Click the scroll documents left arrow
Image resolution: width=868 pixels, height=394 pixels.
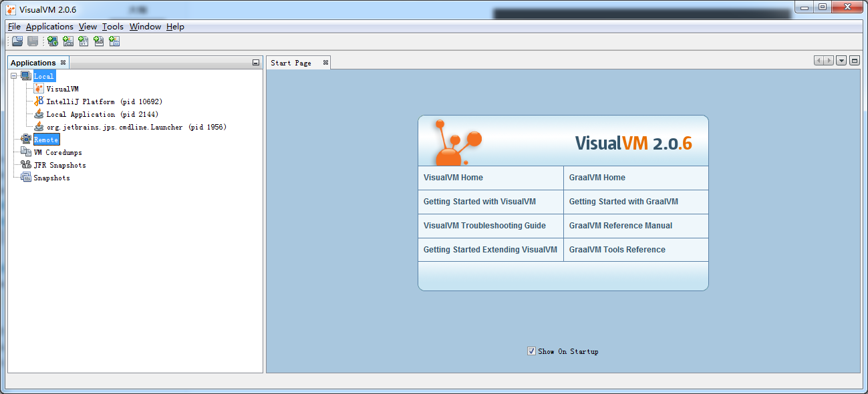click(819, 61)
